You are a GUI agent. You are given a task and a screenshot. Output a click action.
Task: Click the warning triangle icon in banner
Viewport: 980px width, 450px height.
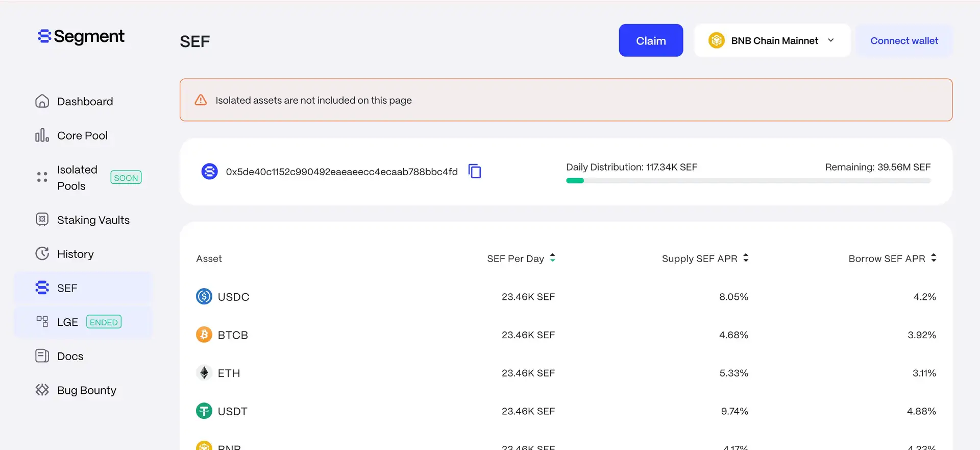tap(201, 100)
